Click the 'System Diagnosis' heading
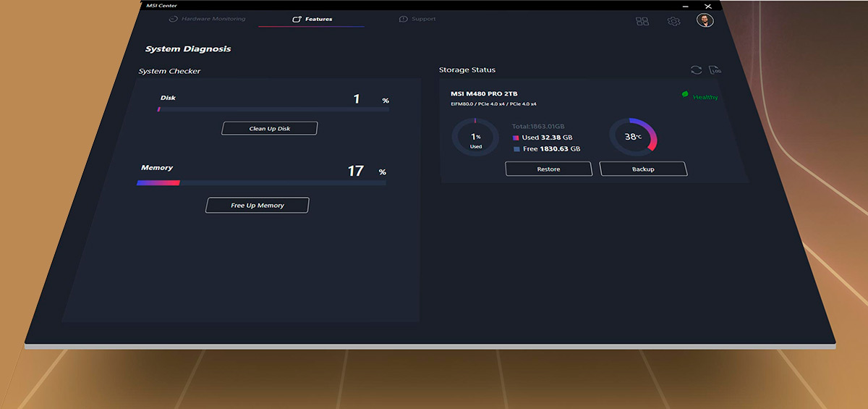The image size is (868, 409). pyautogui.click(x=188, y=49)
